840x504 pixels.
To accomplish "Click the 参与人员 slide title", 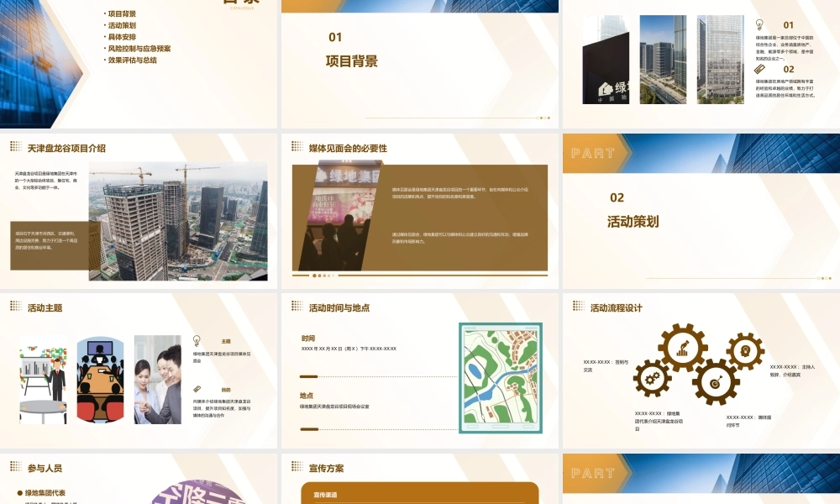I will tap(45, 468).
